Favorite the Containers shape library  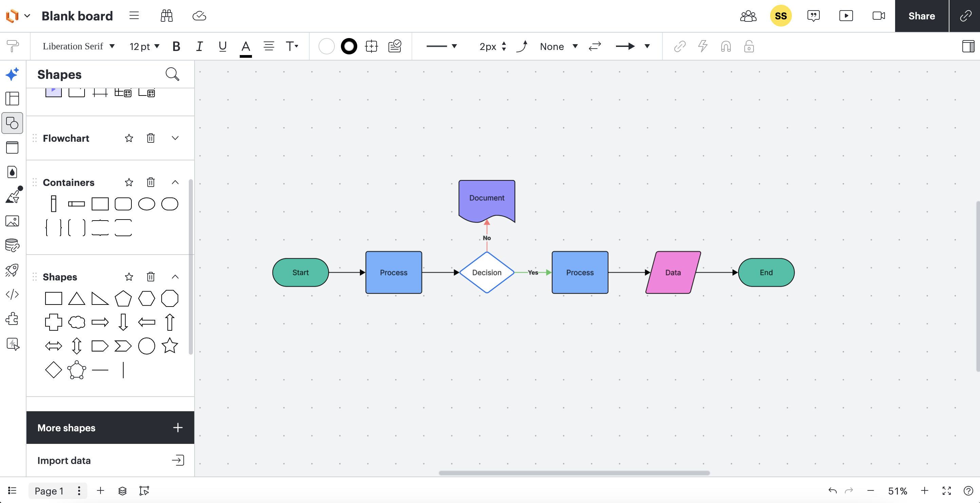coord(129,182)
